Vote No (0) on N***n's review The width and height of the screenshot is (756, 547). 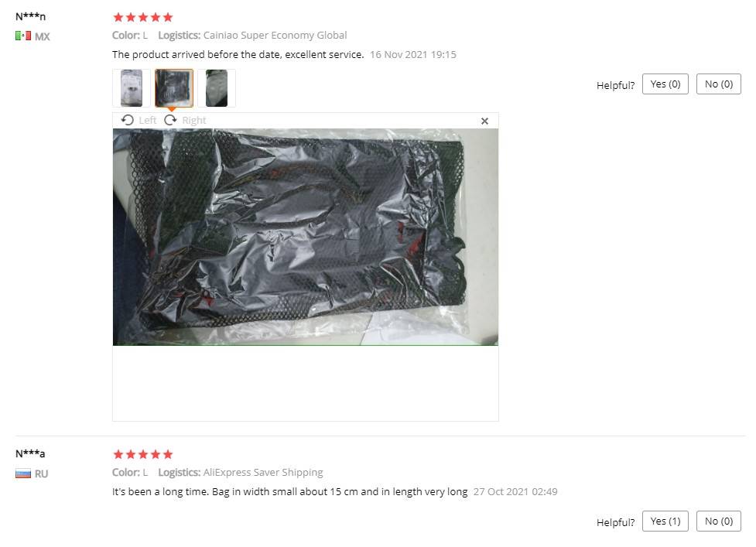(x=718, y=84)
